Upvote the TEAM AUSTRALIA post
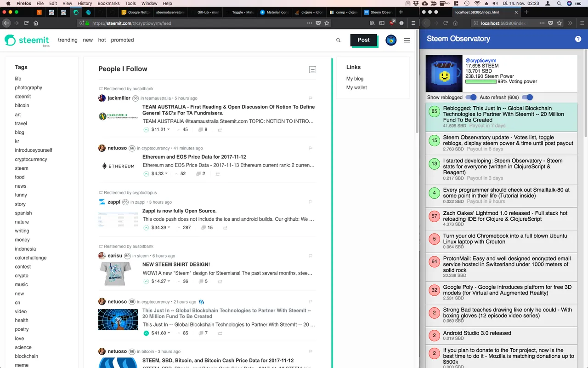 (x=146, y=130)
